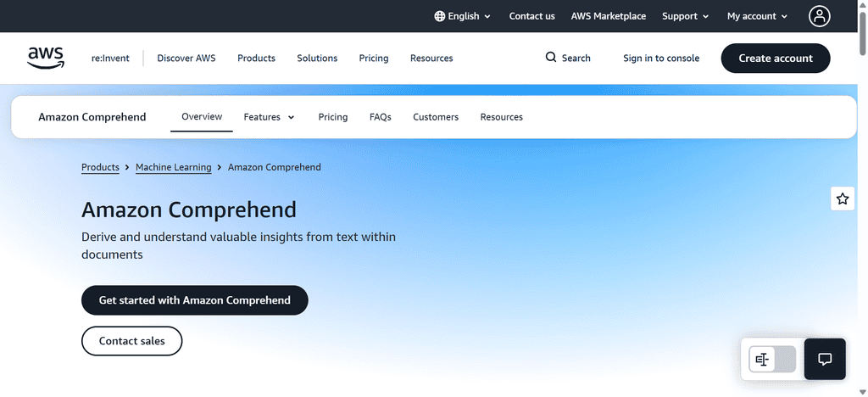868x397 pixels.
Task: Open AWS Marketplace link
Action: tap(609, 16)
